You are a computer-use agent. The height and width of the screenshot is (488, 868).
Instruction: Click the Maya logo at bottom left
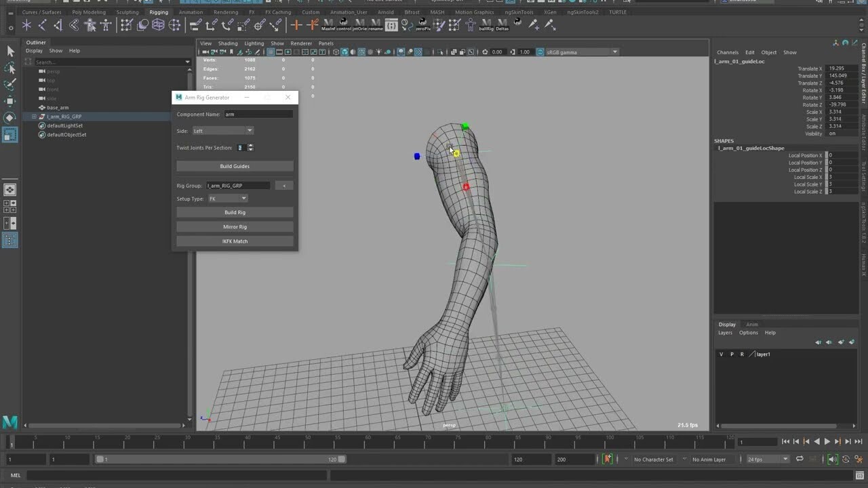(x=9, y=422)
